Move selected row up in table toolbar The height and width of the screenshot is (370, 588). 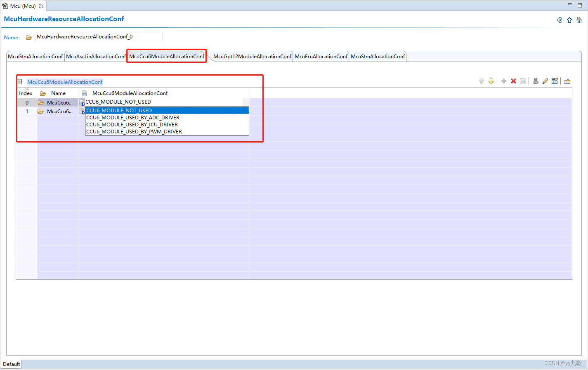[481, 81]
